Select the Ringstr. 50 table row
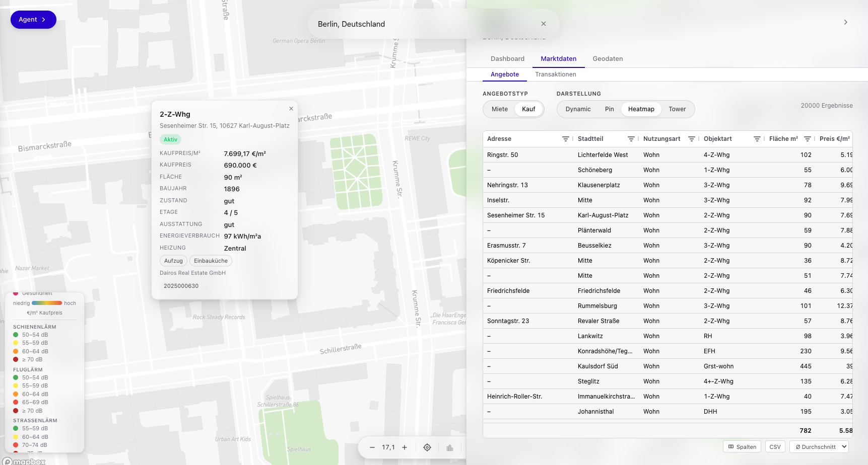868x465 pixels. coord(667,155)
